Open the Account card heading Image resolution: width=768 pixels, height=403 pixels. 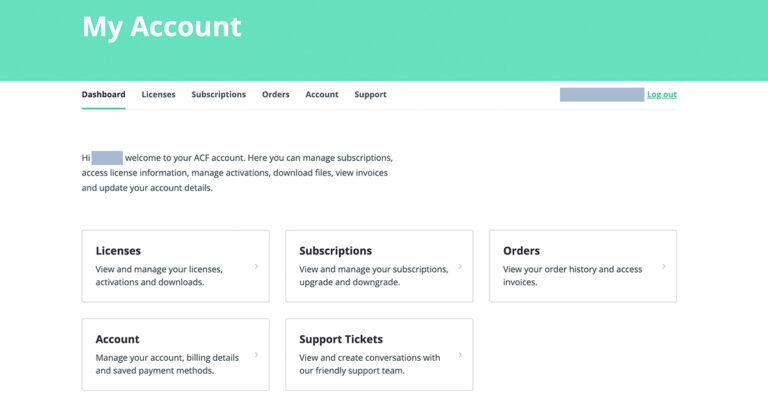tap(117, 339)
